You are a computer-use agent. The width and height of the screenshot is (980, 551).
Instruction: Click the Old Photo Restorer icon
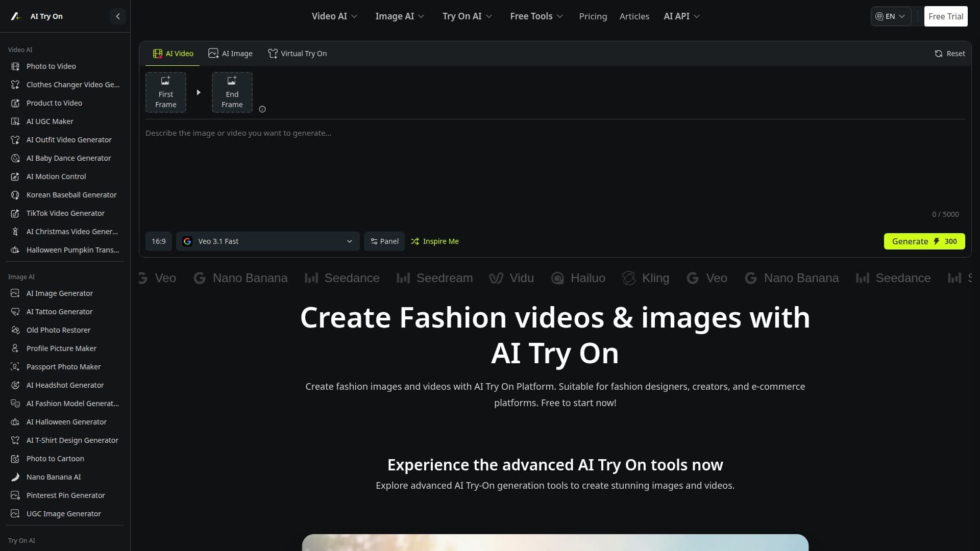coord(15,330)
